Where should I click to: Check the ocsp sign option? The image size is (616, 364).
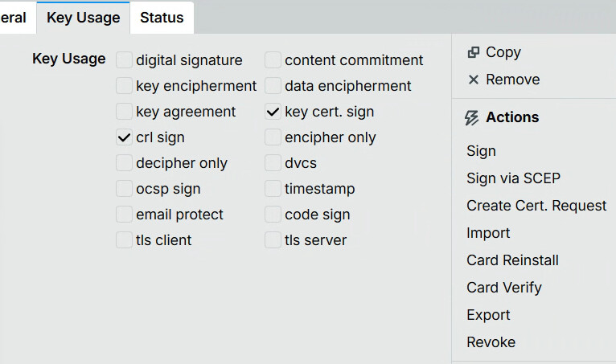point(124,189)
